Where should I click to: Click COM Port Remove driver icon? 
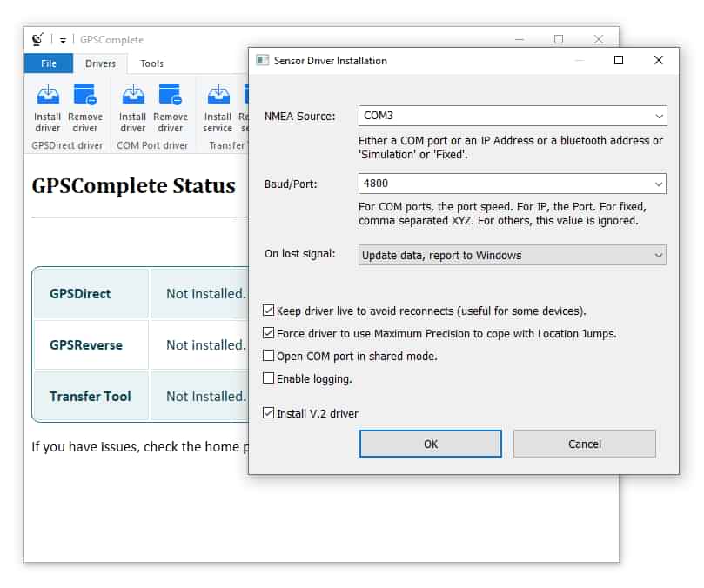[x=170, y=95]
